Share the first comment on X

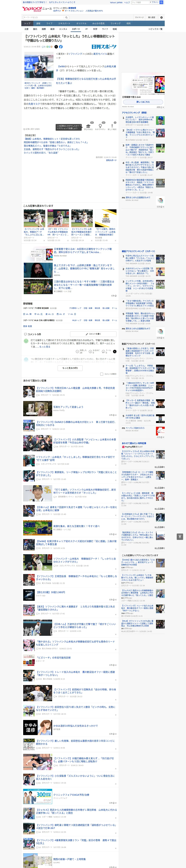pos(115,351)
